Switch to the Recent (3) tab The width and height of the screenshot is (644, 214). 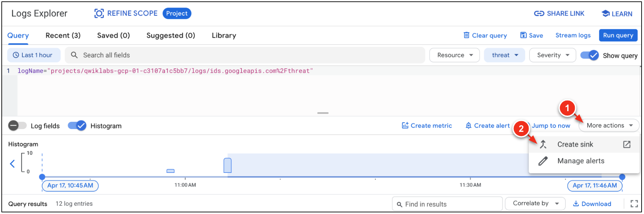click(63, 36)
